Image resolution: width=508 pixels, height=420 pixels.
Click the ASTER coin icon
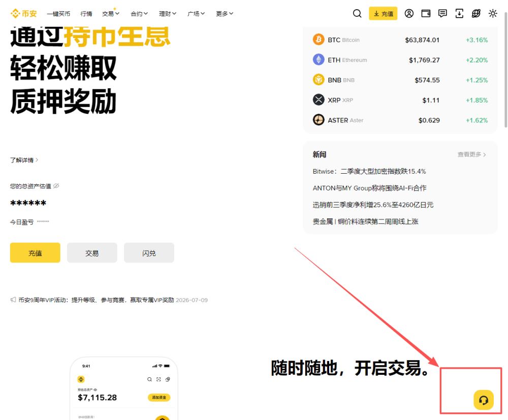(319, 120)
